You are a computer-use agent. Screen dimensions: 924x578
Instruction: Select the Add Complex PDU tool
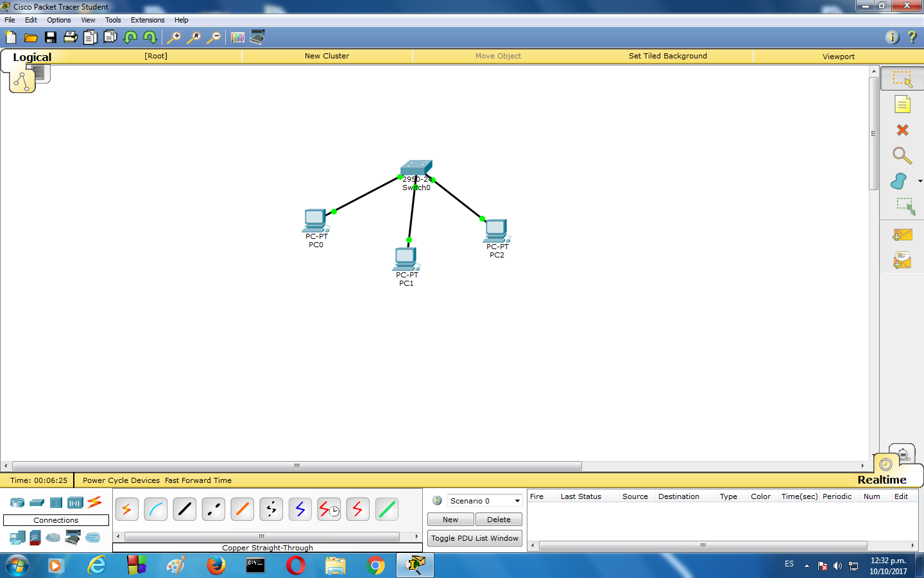click(902, 259)
